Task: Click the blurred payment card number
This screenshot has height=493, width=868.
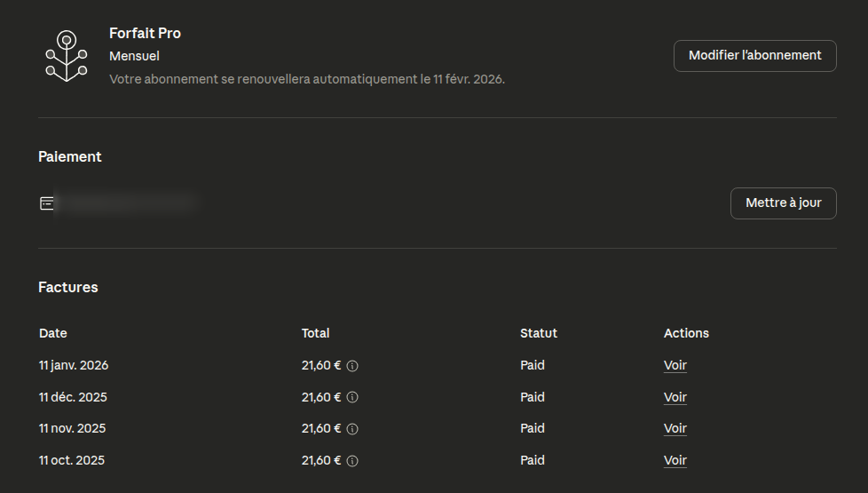Action: tap(124, 203)
